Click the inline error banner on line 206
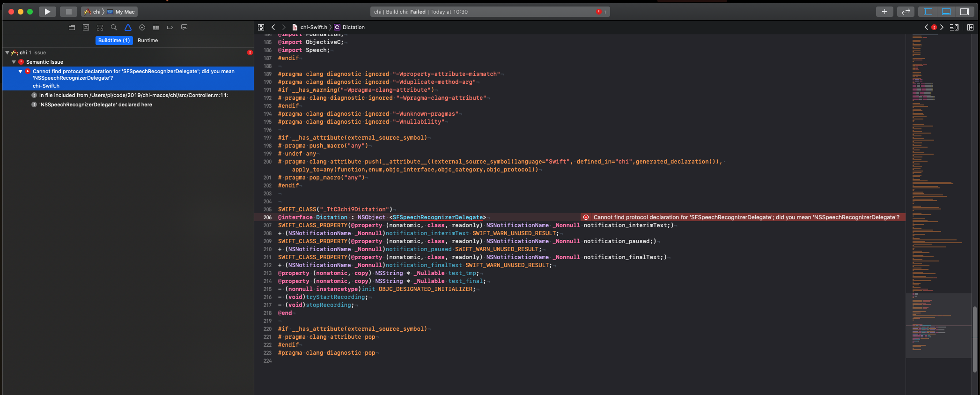This screenshot has width=980, height=395. tap(743, 217)
